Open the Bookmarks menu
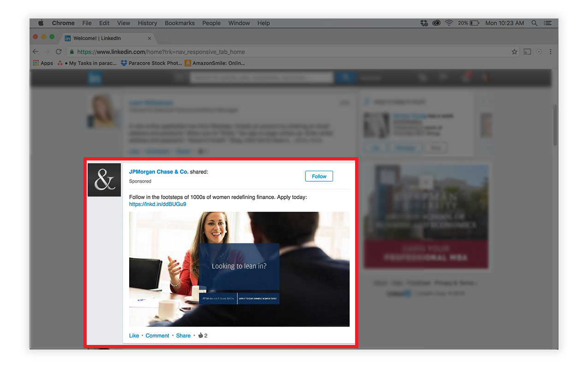The width and height of the screenshot is (588, 368). click(179, 23)
